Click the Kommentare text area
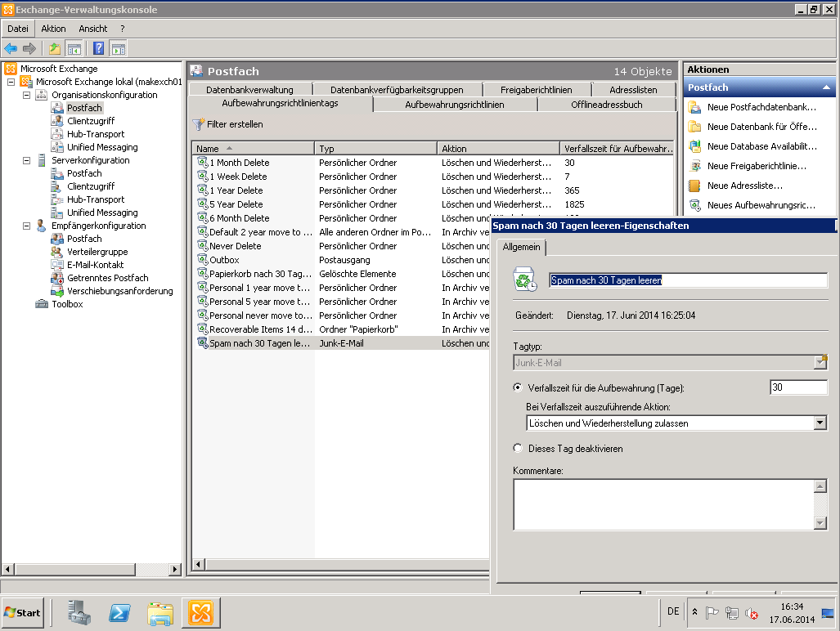840x631 pixels. click(663, 504)
